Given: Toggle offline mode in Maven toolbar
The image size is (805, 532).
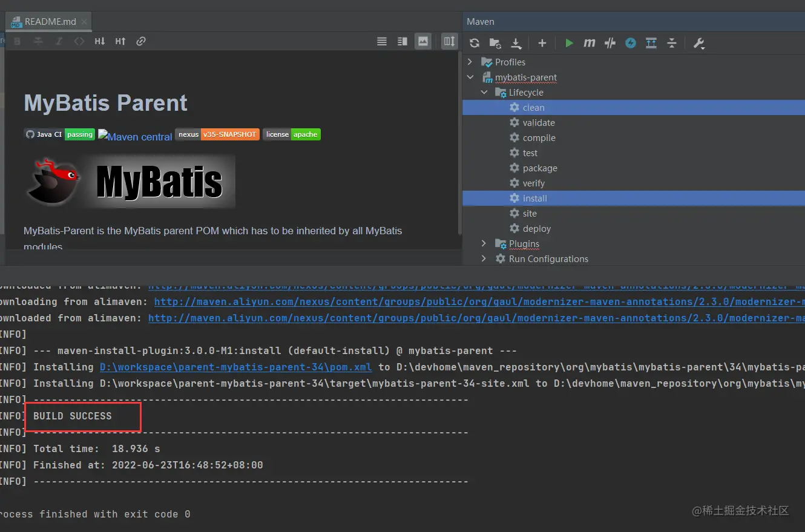Looking at the screenshot, I should coord(610,43).
